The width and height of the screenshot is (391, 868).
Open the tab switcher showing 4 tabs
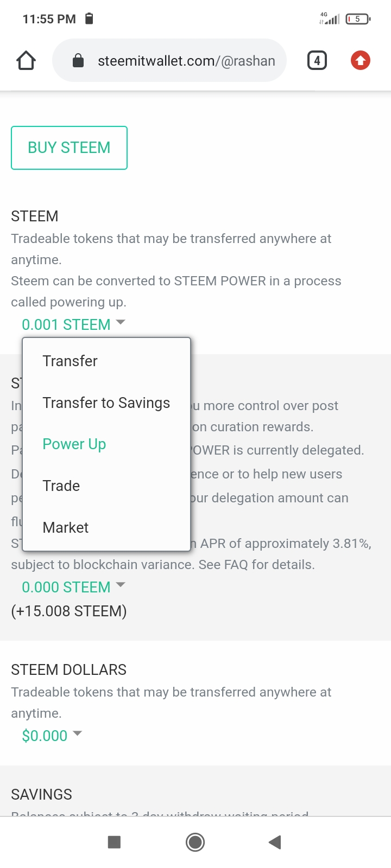pyautogui.click(x=317, y=60)
